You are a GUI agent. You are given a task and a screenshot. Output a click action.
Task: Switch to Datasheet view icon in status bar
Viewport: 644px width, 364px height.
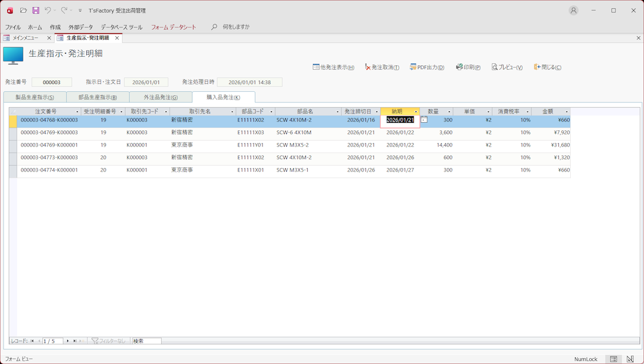click(x=613, y=359)
